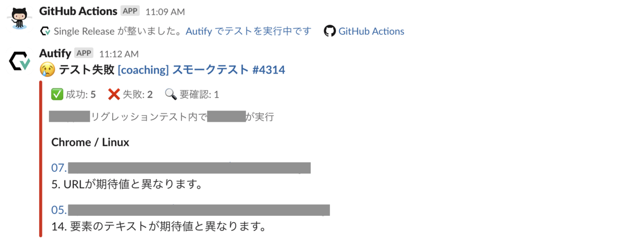Open the Autify sender name

[x=56, y=53]
